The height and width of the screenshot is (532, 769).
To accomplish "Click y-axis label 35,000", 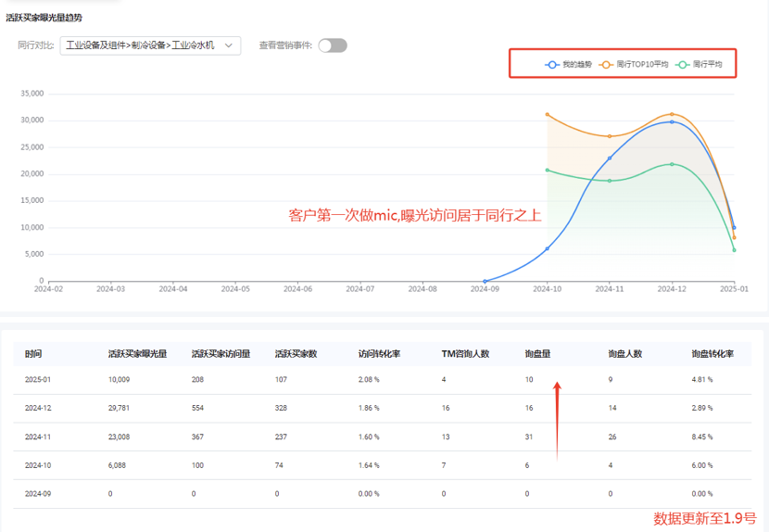I will pyautogui.click(x=32, y=94).
